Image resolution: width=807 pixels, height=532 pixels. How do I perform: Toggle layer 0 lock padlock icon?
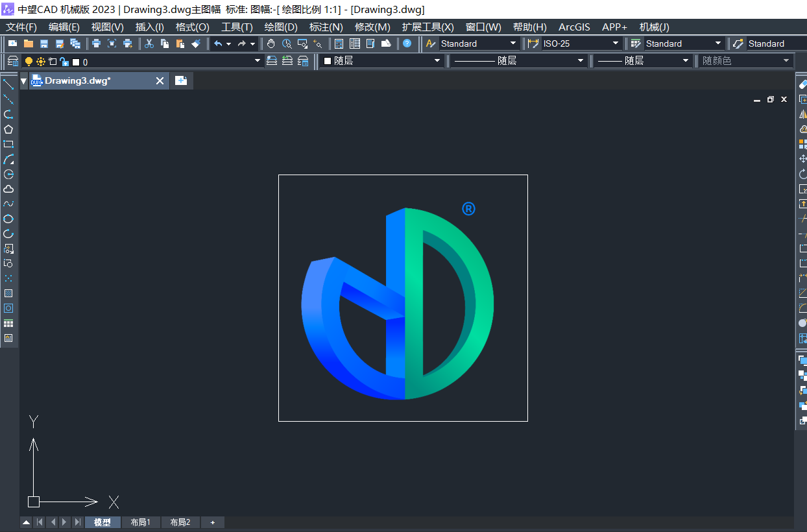[64, 62]
